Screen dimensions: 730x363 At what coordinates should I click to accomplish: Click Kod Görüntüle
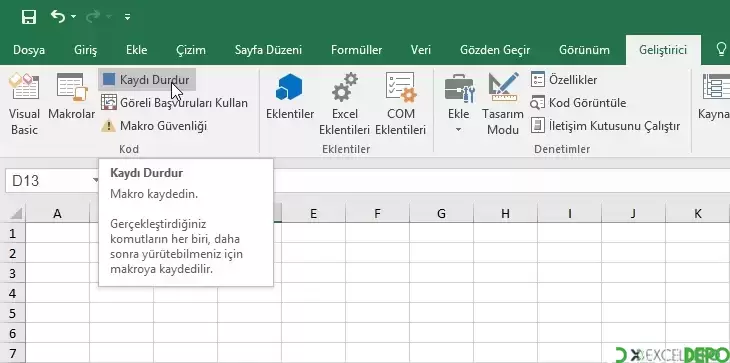[579, 103]
